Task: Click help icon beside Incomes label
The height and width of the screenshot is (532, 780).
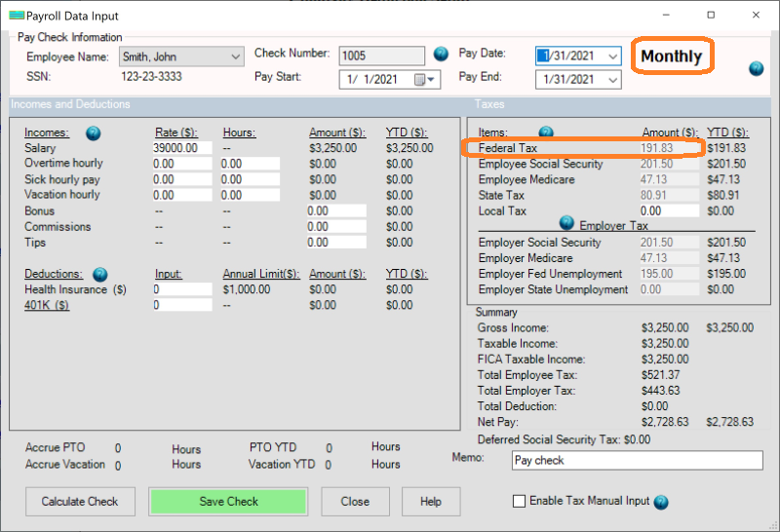Action: click(94, 133)
